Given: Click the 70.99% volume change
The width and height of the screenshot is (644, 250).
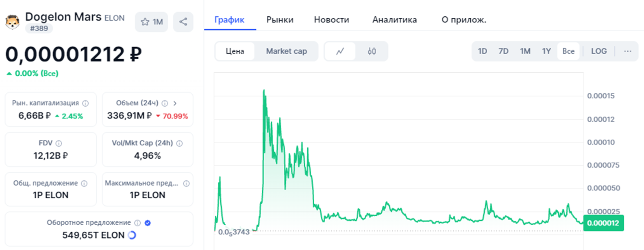Looking at the screenshot, I should pyautogui.click(x=172, y=116).
